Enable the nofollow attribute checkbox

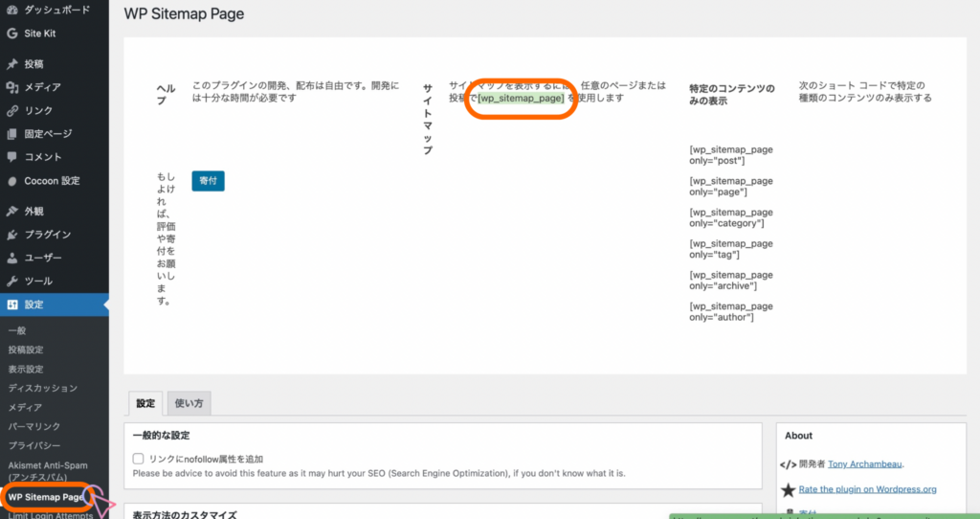click(x=139, y=459)
